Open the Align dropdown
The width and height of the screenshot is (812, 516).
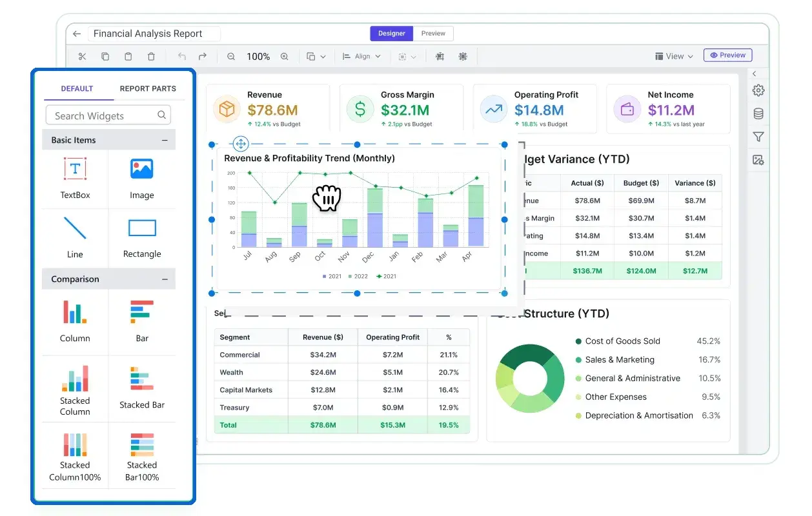coord(361,57)
